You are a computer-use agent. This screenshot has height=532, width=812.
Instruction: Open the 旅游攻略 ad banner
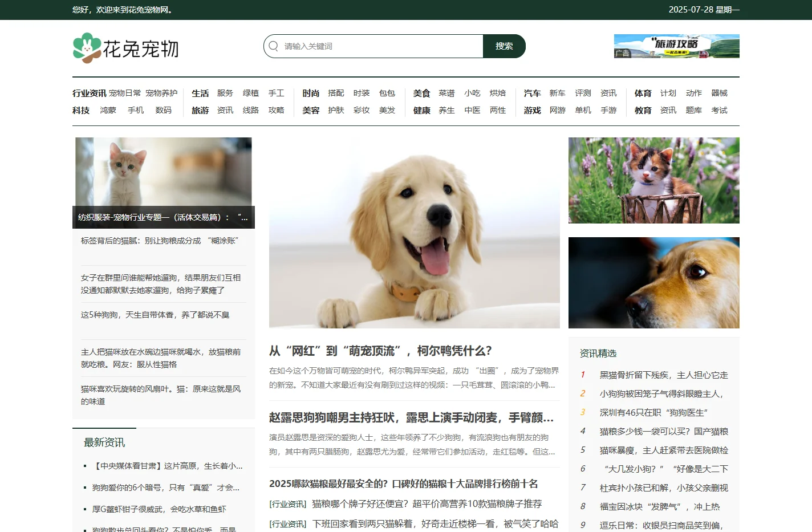click(x=676, y=46)
